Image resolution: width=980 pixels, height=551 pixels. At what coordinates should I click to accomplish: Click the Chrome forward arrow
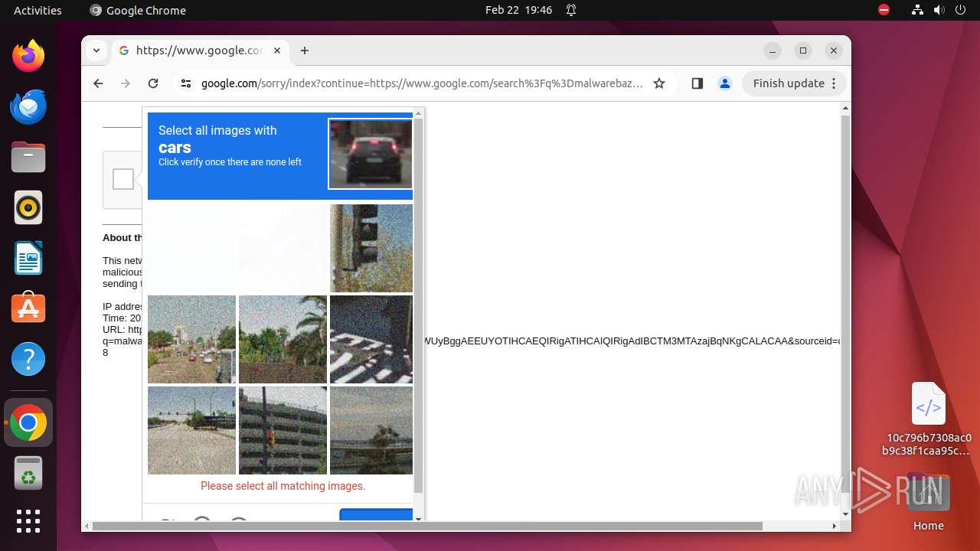click(x=126, y=83)
